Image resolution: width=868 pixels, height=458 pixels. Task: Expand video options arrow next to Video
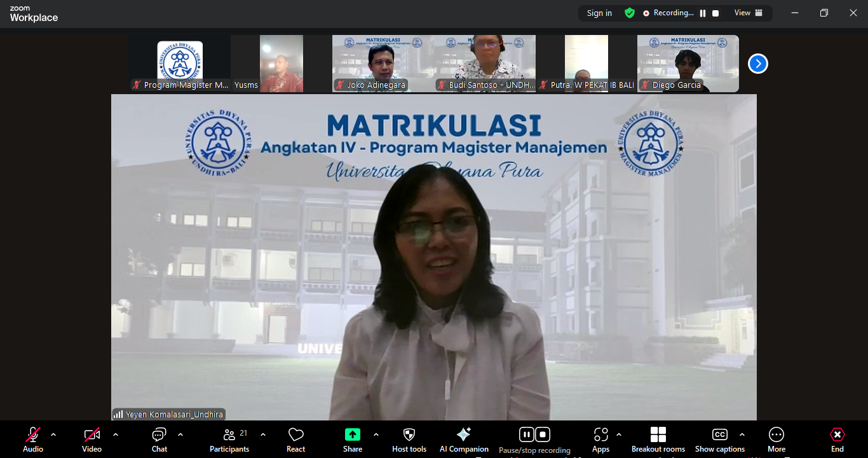click(116, 435)
